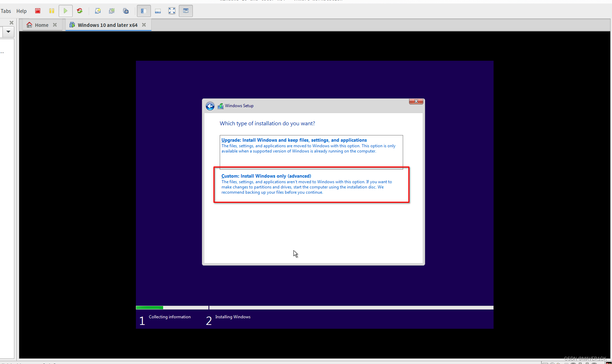Viewport: 612px width, 364px height.
Task: Toggle the library sidebar view
Action: click(144, 11)
